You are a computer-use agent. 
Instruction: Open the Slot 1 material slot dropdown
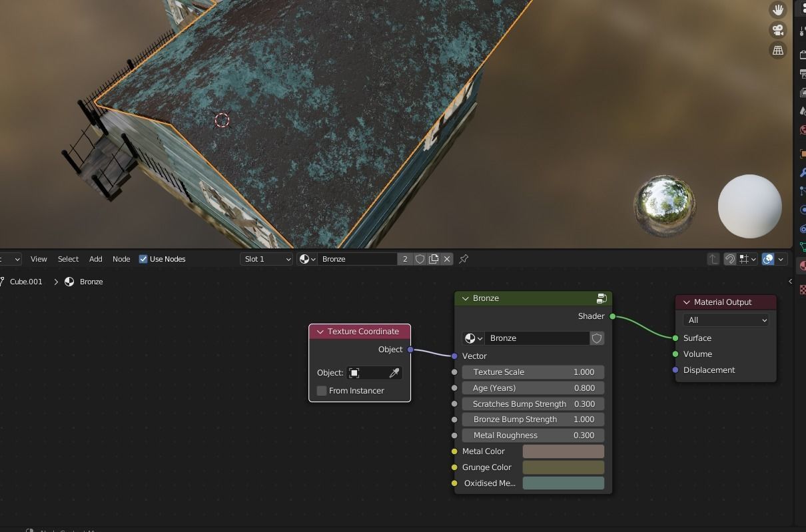(266, 259)
